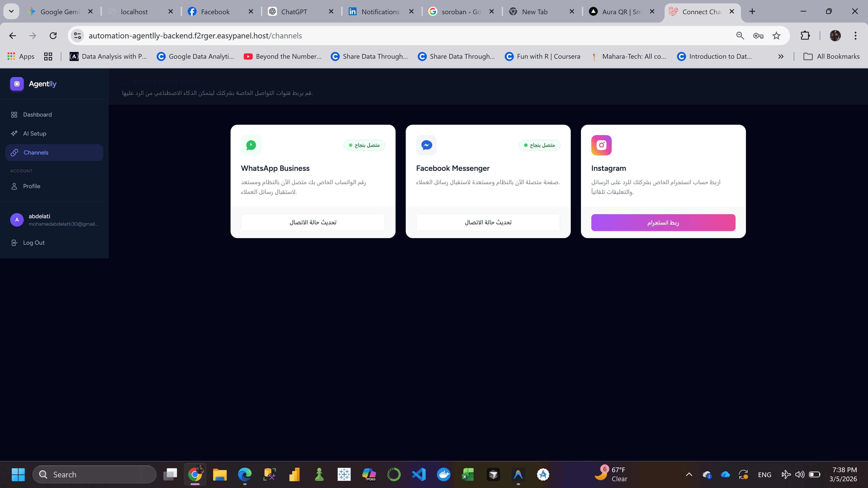Open the Dashboard sidebar item
This screenshot has width=868, height=488.
point(54,115)
